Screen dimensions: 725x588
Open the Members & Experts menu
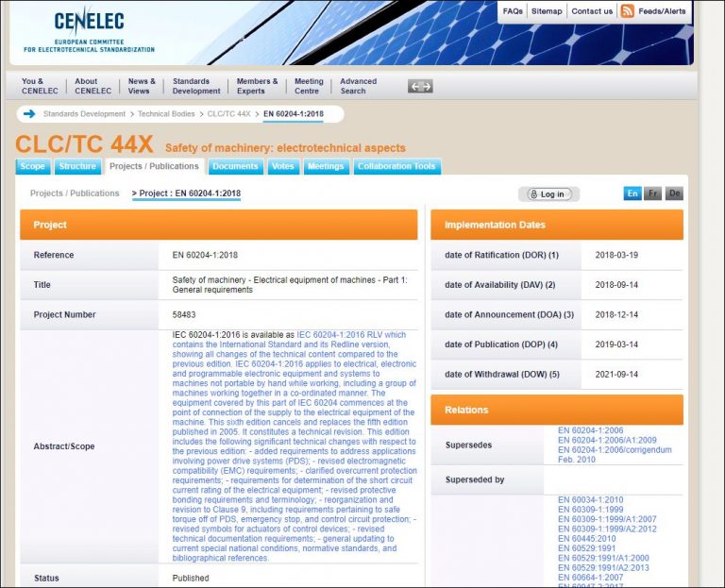click(x=257, y=86)
